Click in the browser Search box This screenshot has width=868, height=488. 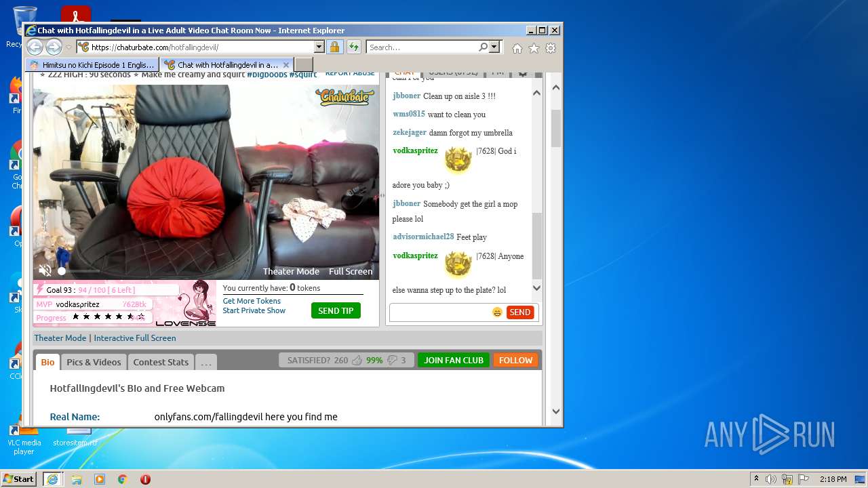pyautogui.click(x=422, y=47)
